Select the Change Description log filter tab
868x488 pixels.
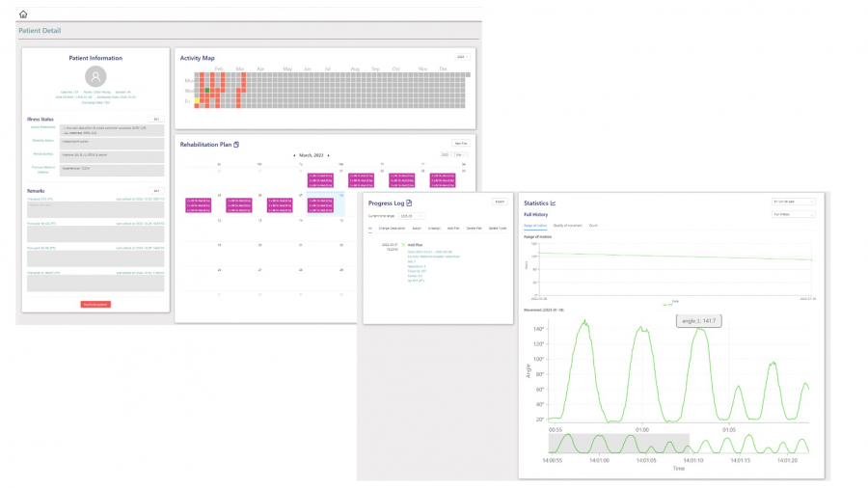click(393, 229)
